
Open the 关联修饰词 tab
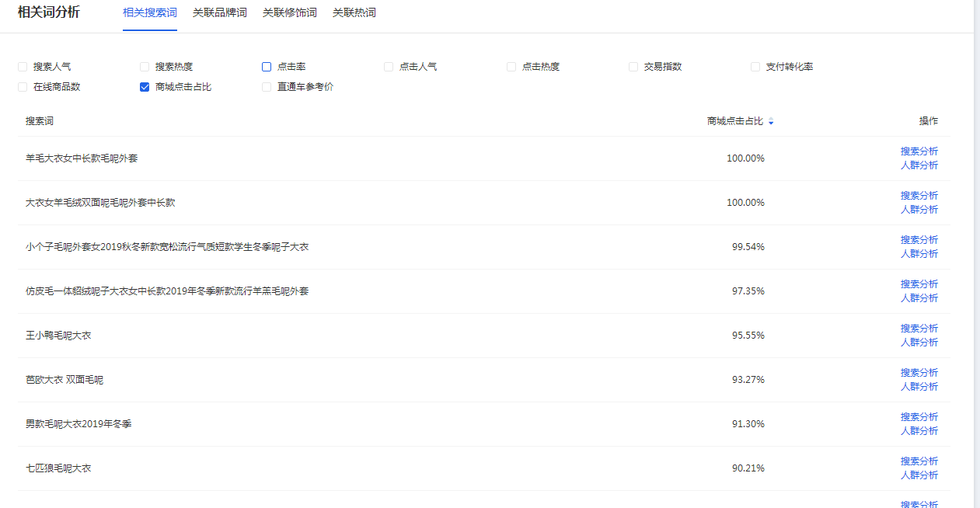point(289,12)
